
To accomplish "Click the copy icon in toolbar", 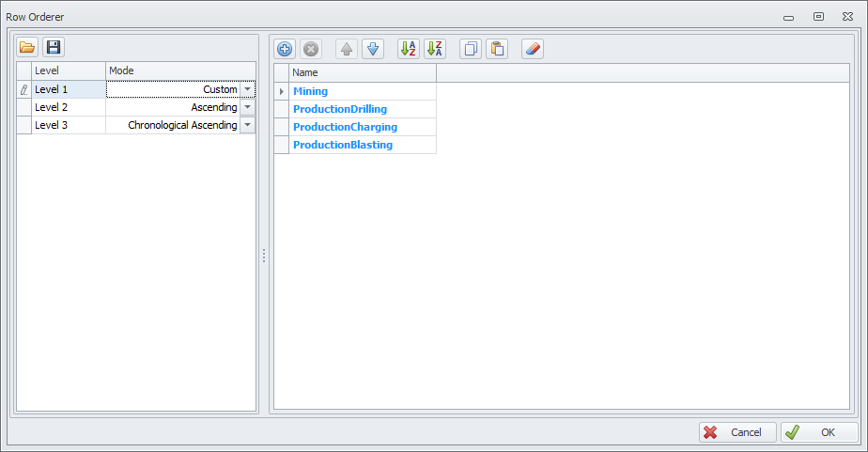I will [471, 49].
